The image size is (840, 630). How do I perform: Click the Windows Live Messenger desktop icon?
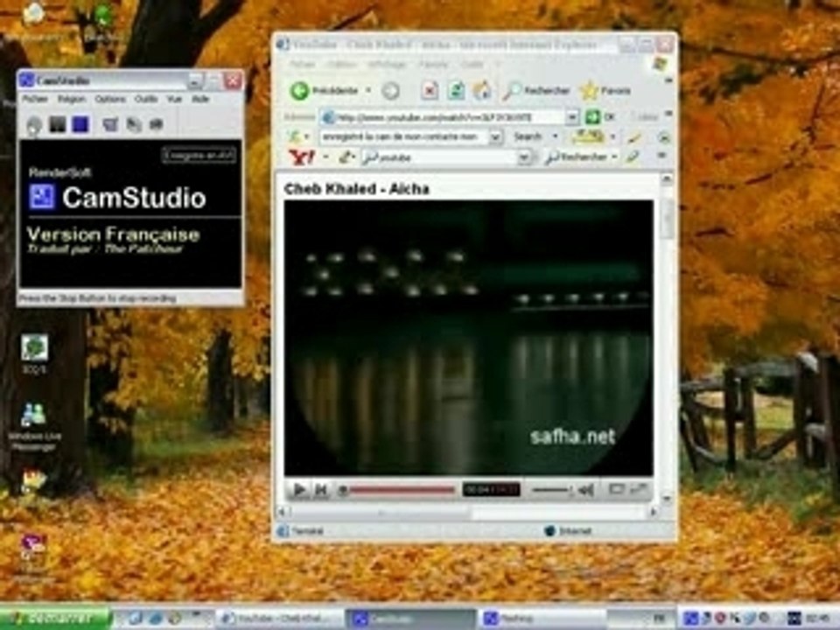(x=34, y=427)
